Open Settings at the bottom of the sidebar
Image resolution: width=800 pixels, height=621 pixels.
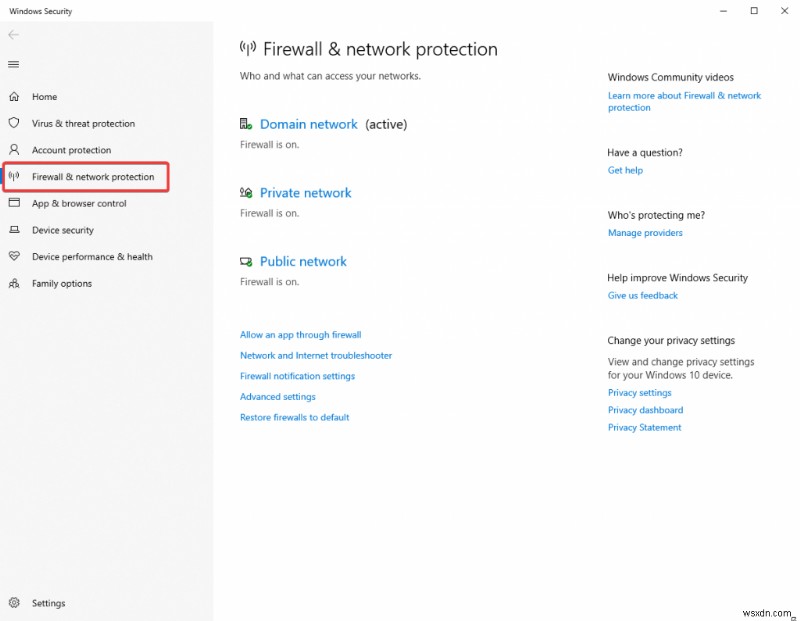(48, 603)
